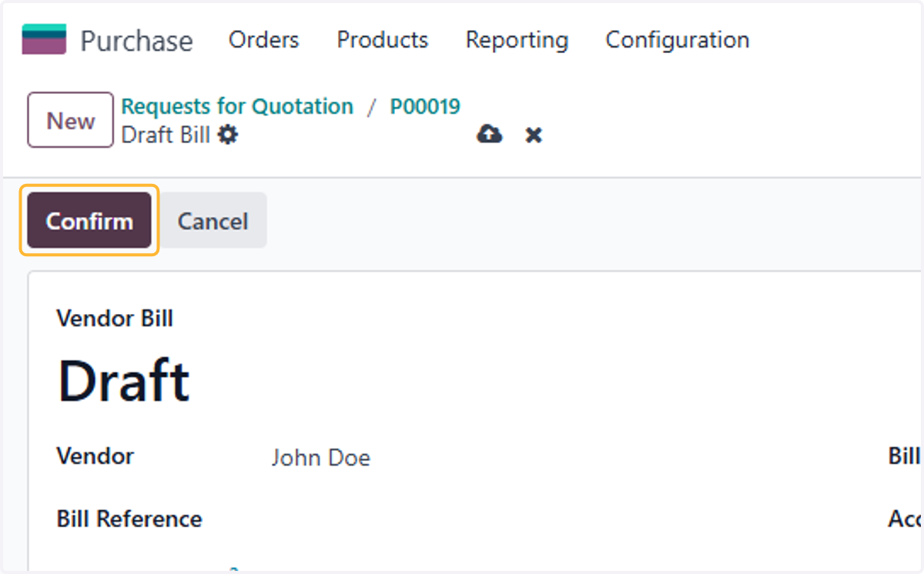The height and width of the screenshot is (574, 924).
Task: Expand the Configuration menu
Action: click(x=678, y=40)
